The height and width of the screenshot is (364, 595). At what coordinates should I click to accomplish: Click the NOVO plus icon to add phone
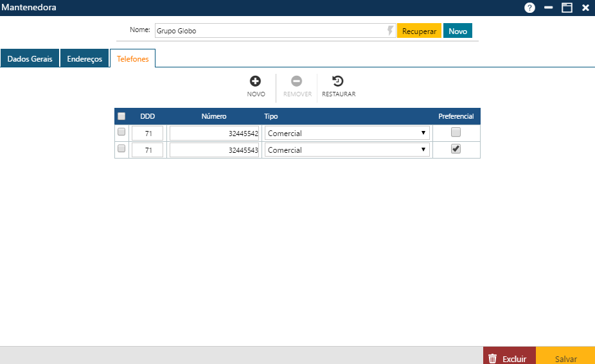tap(255, 82)
